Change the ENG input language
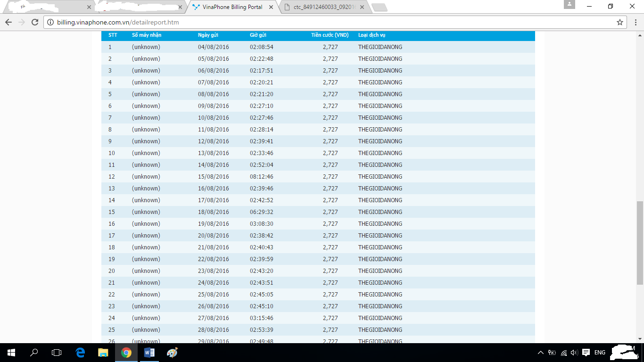Viewport: 644px width, 362px height. [600, 353]
